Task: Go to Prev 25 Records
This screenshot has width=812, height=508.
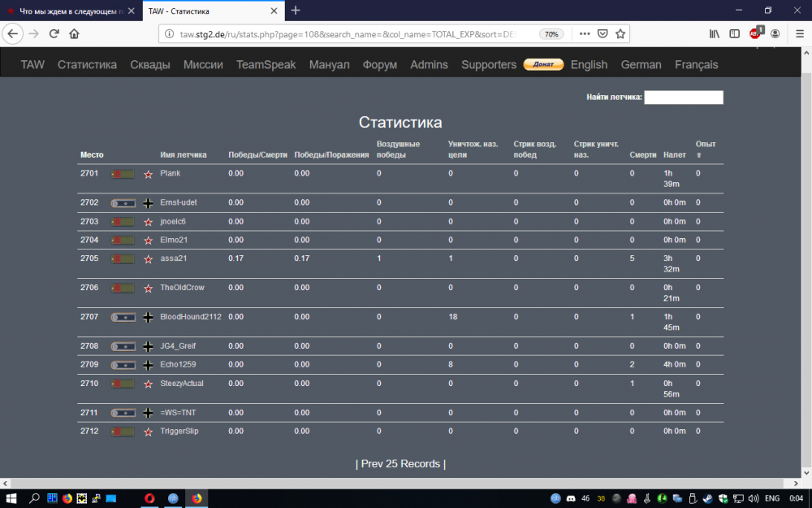Action: point(401,464)
